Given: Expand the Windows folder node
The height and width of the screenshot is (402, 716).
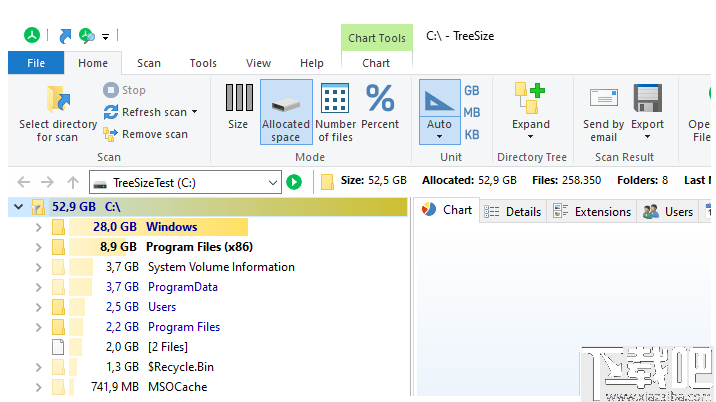Looking at the screenshot, I should (x=38, y=227).
